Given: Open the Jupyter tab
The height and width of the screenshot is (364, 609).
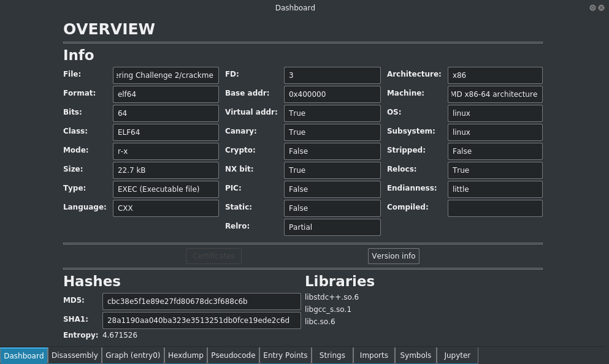Looking at the screenshot, I should tap(457, 355).
